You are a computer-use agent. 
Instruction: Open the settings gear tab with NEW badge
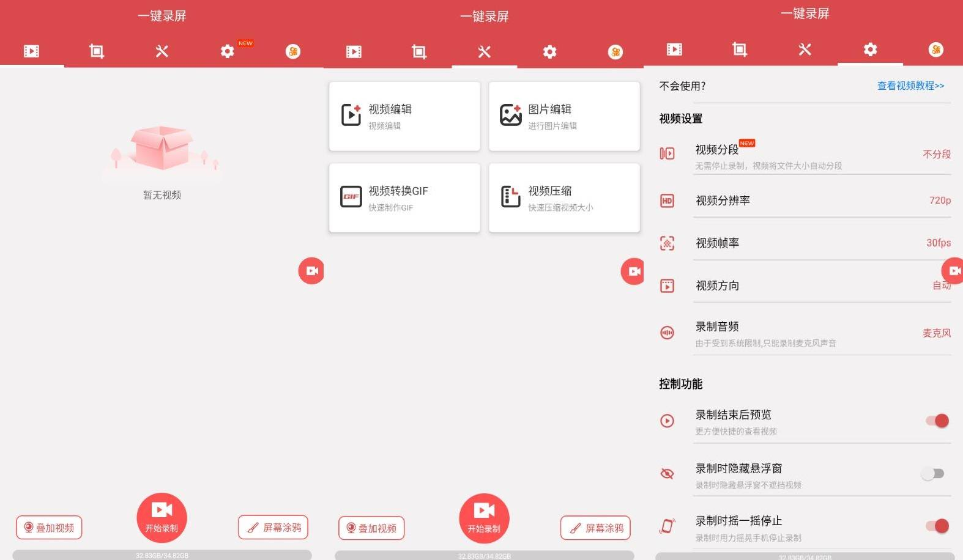click(x=228, y=51)
